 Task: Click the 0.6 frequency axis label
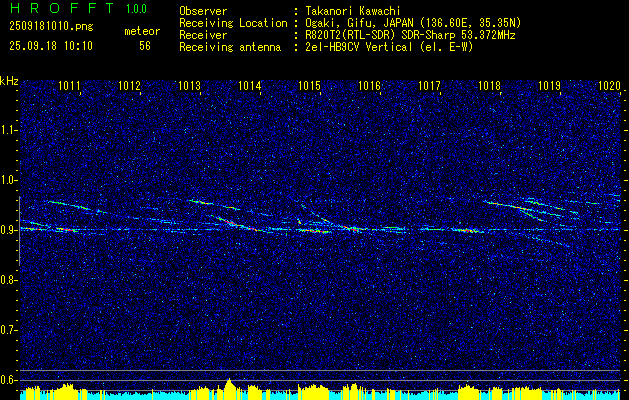point(8,380)
